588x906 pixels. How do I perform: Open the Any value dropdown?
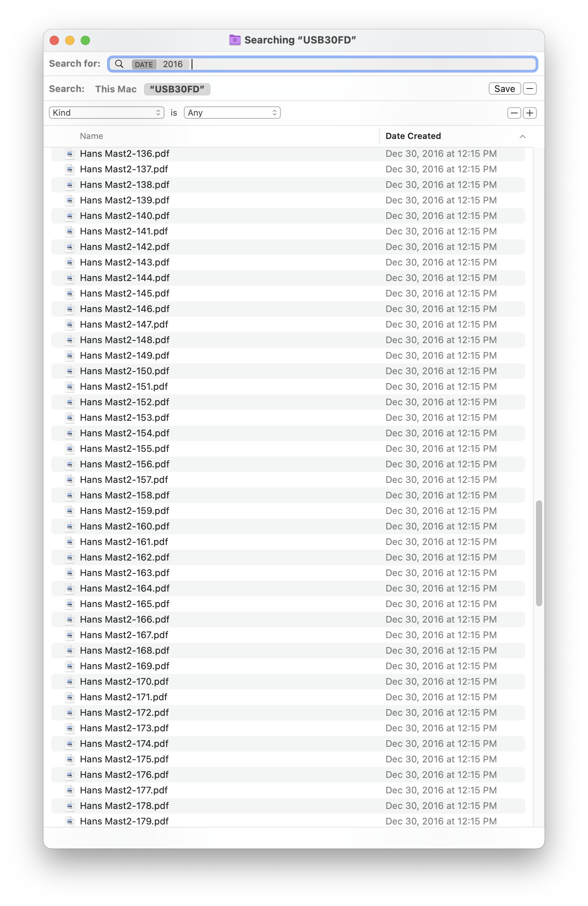pos(232,113)
